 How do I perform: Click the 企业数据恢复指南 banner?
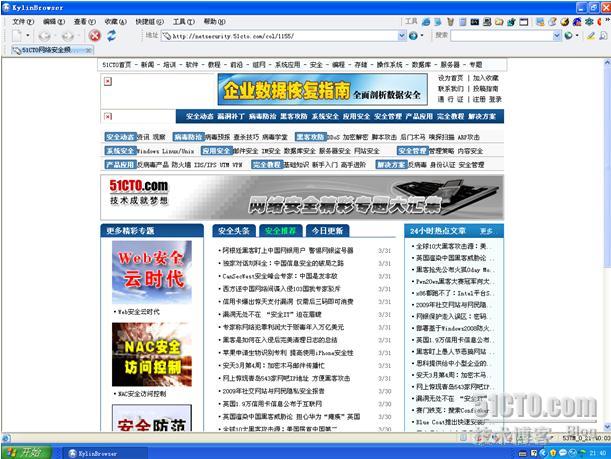pos(323,90)
